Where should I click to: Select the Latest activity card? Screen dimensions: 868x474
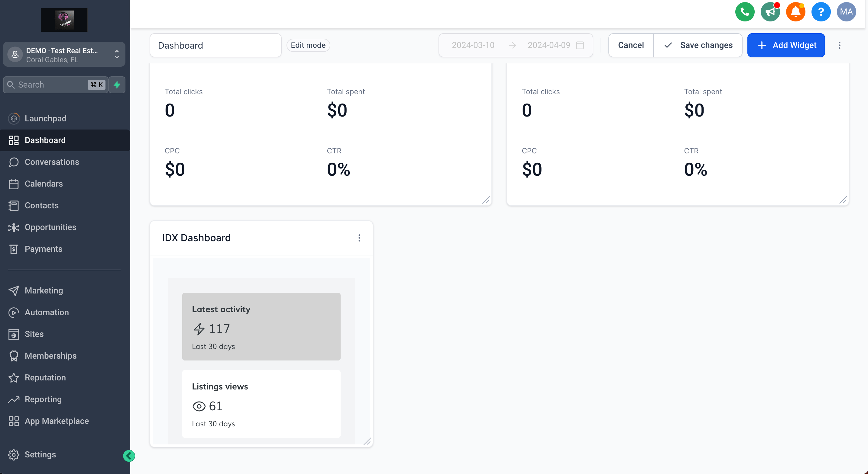(x=261, y=326)
